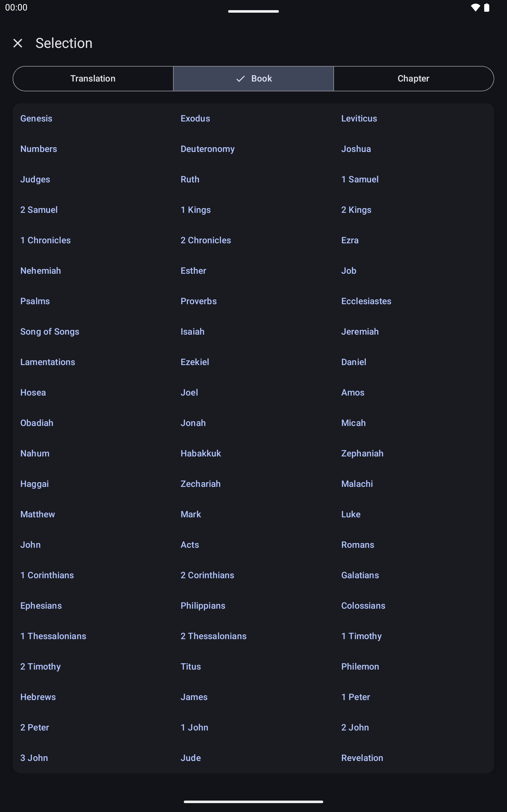The height and width of the screenshot is (812, 507).
Task: Select the book Habakkuk
Action: tap(201, 453)
